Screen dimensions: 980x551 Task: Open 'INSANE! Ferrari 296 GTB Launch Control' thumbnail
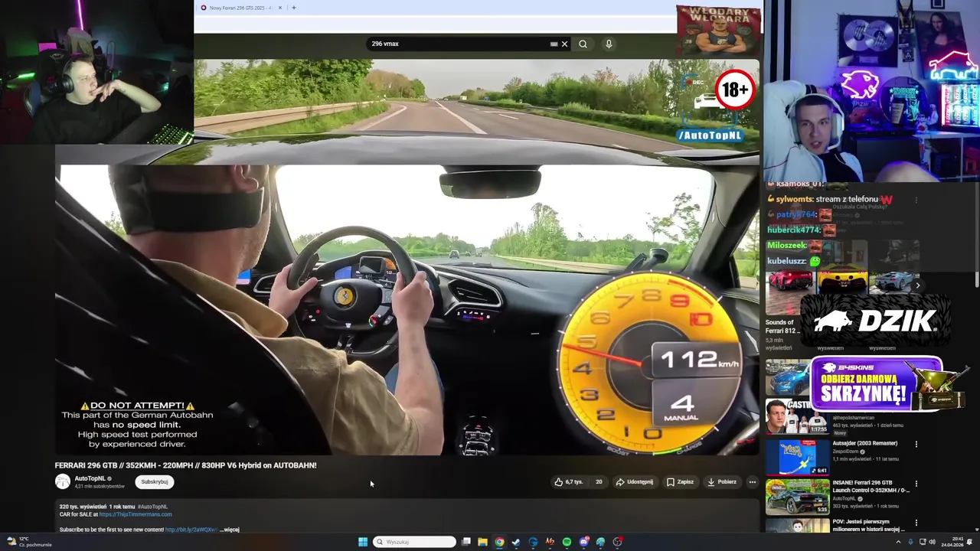pos(798,497)
